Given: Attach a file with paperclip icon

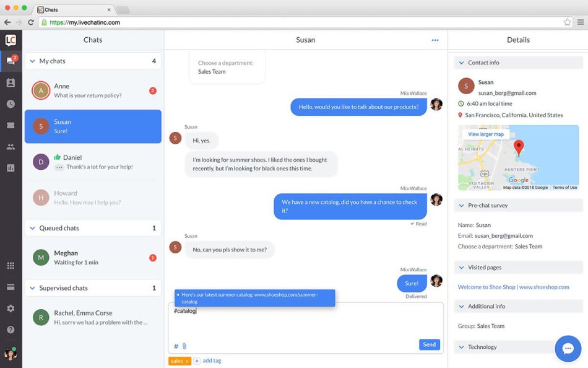Looking at the screenshot, I should coord(184,346).
